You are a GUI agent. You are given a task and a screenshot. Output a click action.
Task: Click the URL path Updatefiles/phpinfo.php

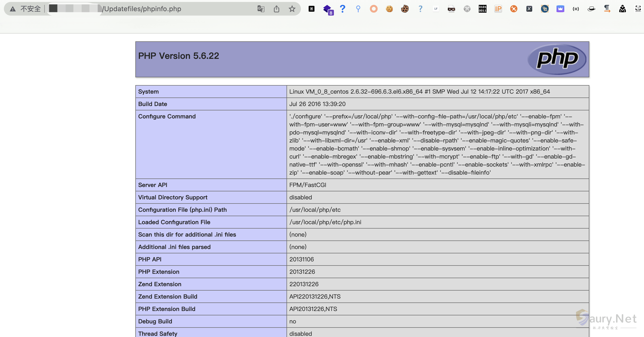(142, 9)
